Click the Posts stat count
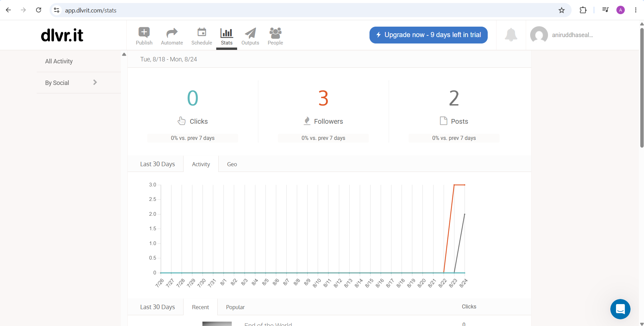 point(454,98)
